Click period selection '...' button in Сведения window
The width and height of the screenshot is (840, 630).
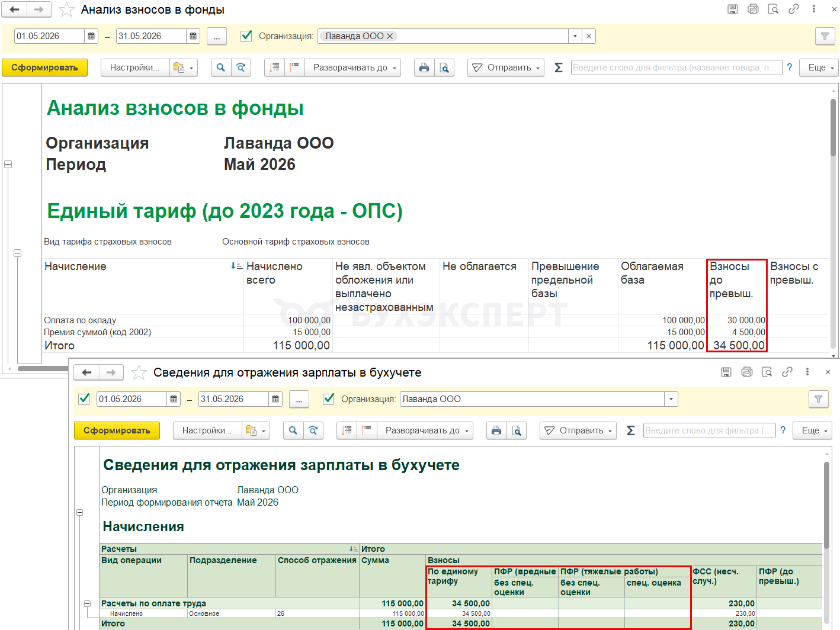[x=299, y=399]
